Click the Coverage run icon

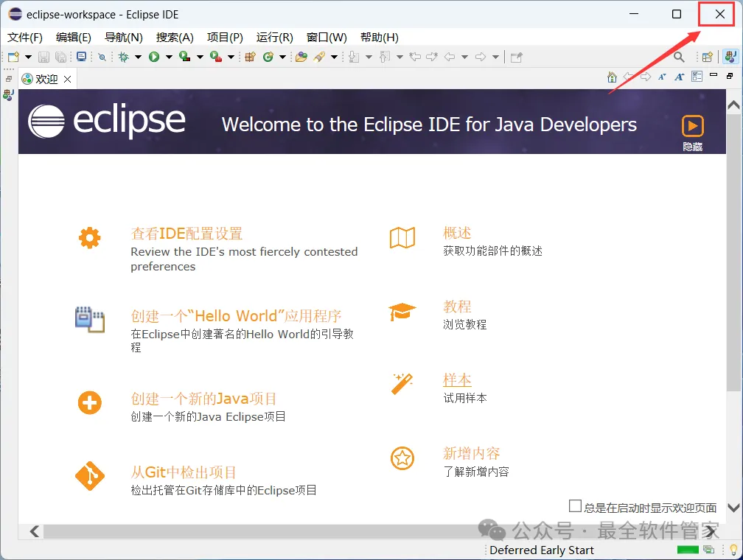pos(185,57)
